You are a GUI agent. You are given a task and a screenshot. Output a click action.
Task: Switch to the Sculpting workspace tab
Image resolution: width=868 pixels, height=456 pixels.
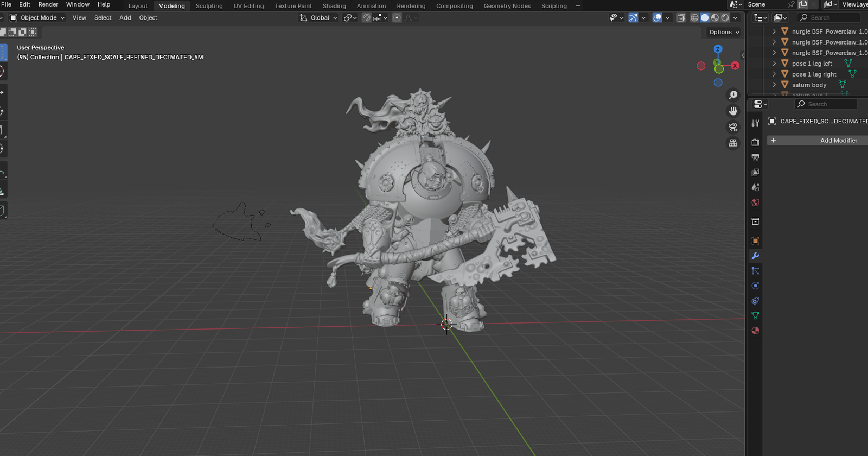click(x=209, y=6)
